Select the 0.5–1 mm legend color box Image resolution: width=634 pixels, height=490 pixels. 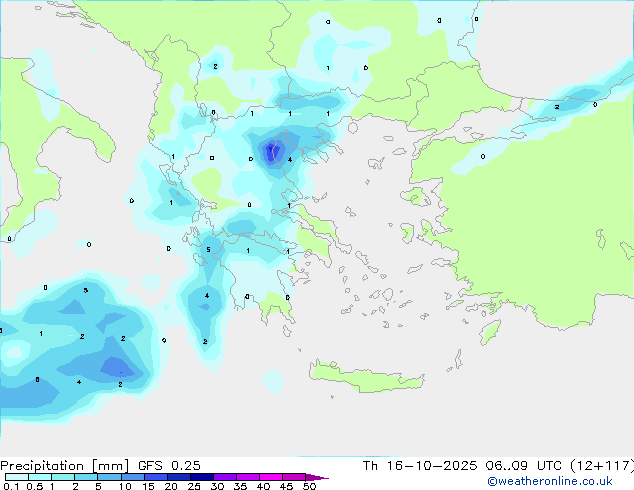(x=40, y=477)
